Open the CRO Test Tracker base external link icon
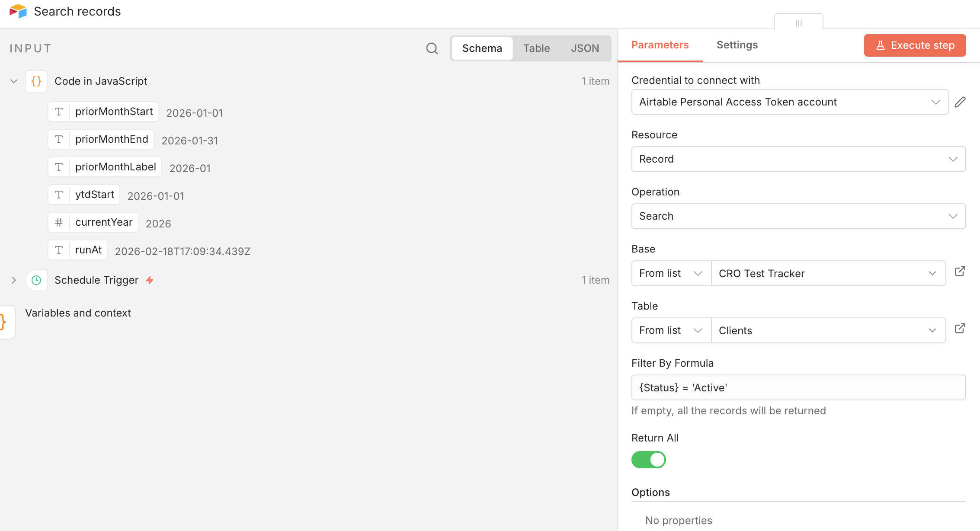 tap(960, 272)
